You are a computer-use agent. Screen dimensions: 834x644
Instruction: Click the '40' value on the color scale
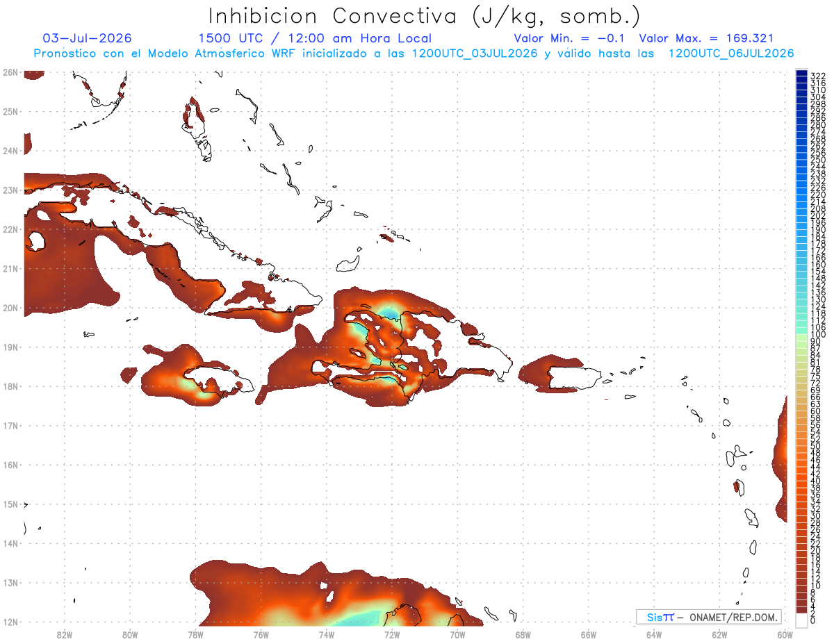tap(816, 481)
